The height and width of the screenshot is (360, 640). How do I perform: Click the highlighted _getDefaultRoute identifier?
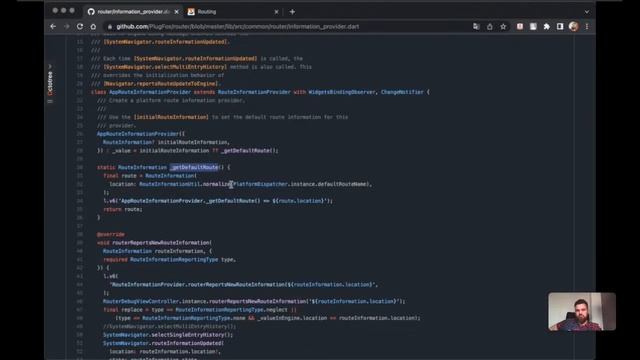click(x=194, y=167)
